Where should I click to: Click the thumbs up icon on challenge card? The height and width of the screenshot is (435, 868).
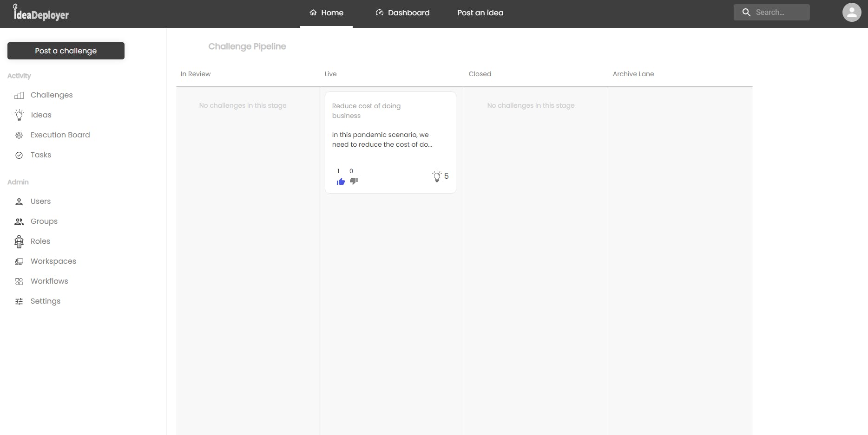pyautogui.click(x=341, y=182)
